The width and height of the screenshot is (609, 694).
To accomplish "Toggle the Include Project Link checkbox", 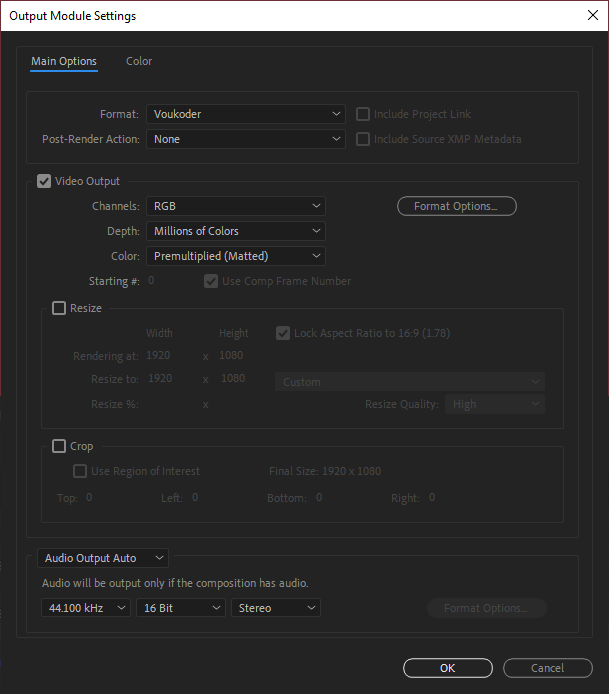I will [x=364, y=114].
